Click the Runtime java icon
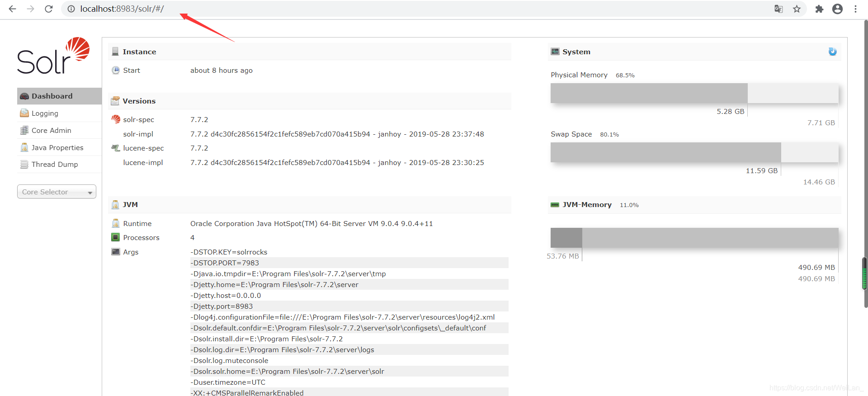This screenshot has height=396, width=868. coord(116,223)
